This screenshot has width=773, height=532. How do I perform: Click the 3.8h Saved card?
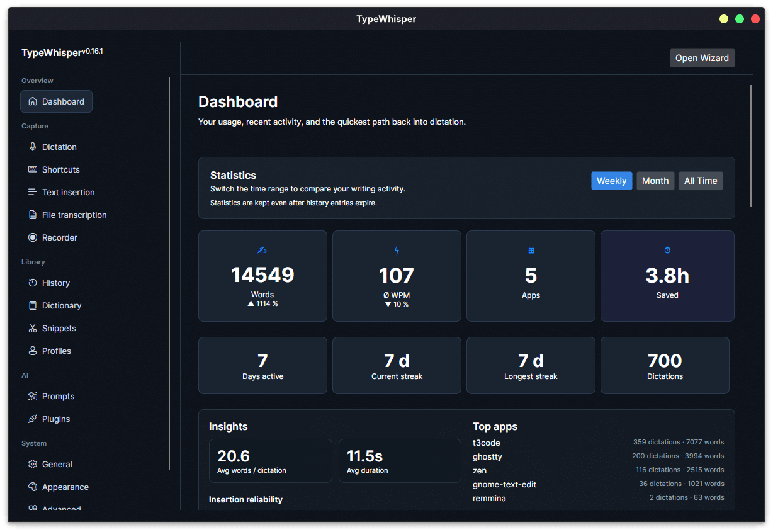coord(667,276)
